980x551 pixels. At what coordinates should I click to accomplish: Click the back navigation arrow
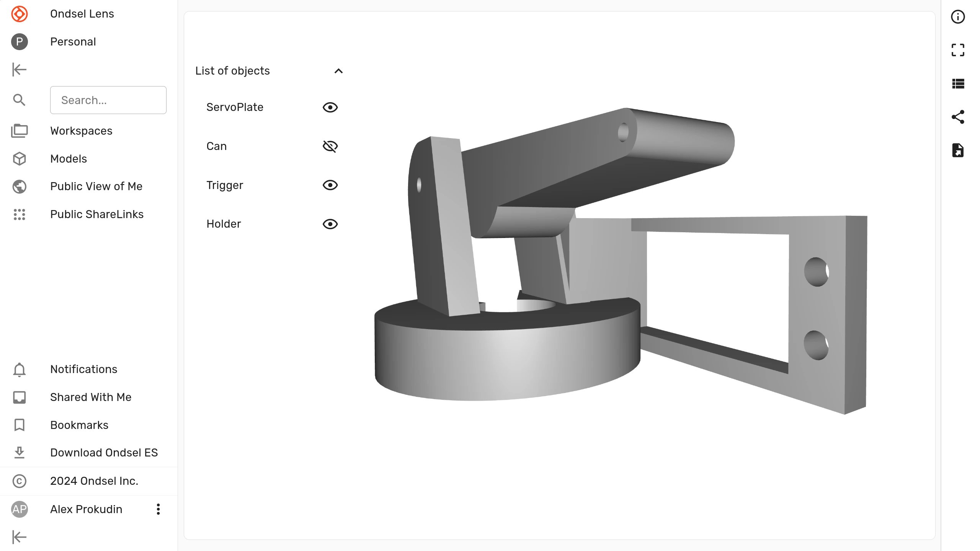tap(20, 69)
